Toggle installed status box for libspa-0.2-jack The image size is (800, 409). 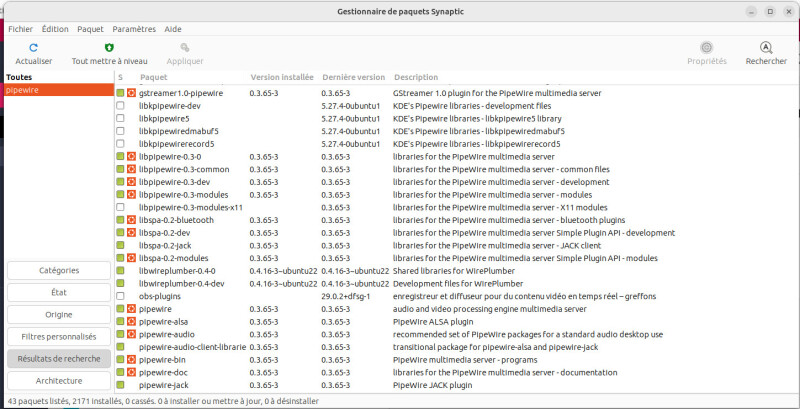[x=120, y=245]
